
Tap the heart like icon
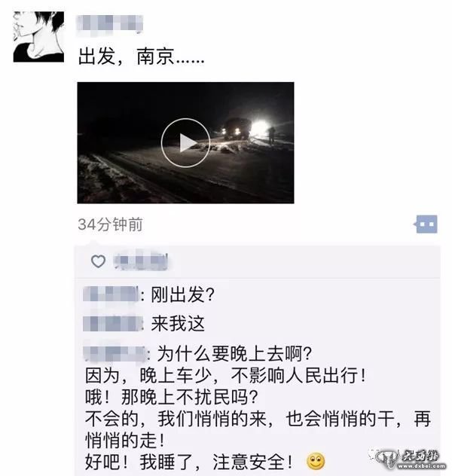click(x=99, y=261)
